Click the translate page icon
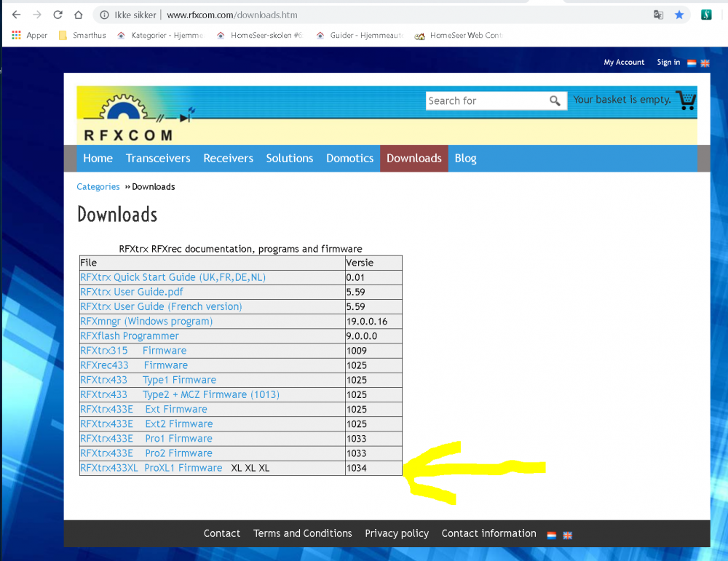This screenshot has width=728, height=561. [x=658, y=15]
